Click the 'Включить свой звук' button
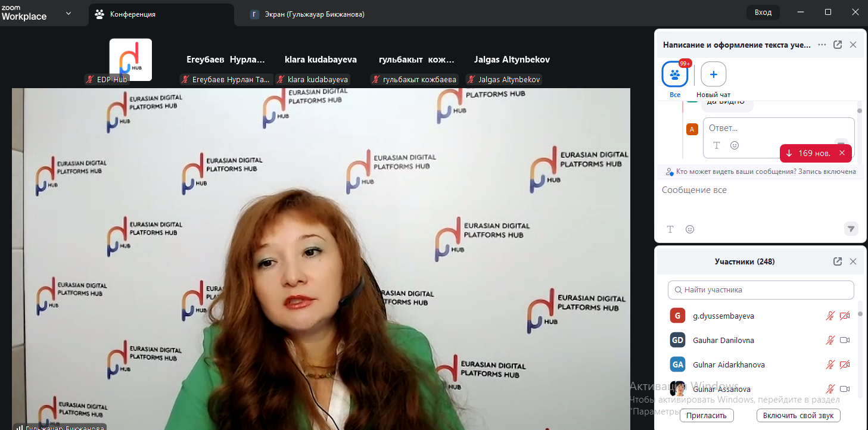 click(x=798, y=415)
